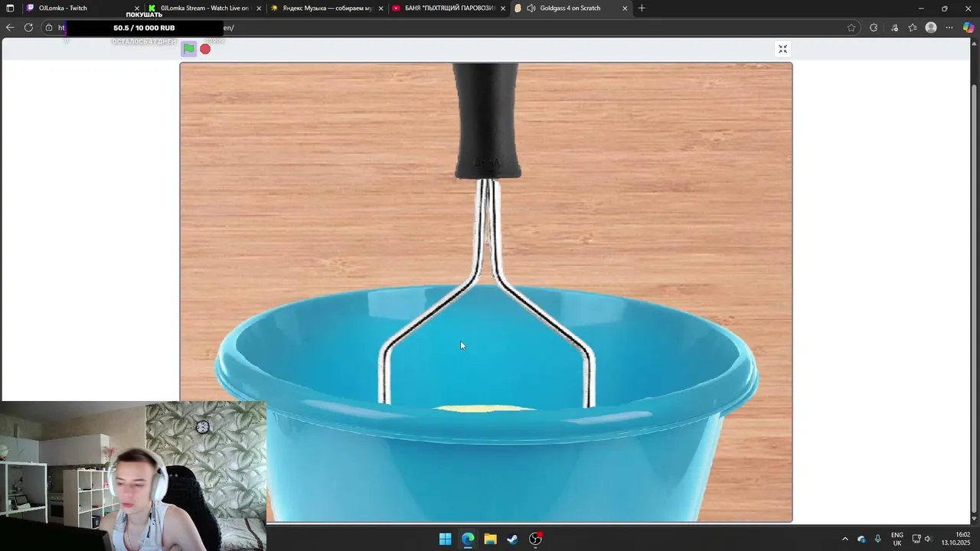The image size is (980, 551).
Task: Stop the Scratch project with red button
Action: 205,49
